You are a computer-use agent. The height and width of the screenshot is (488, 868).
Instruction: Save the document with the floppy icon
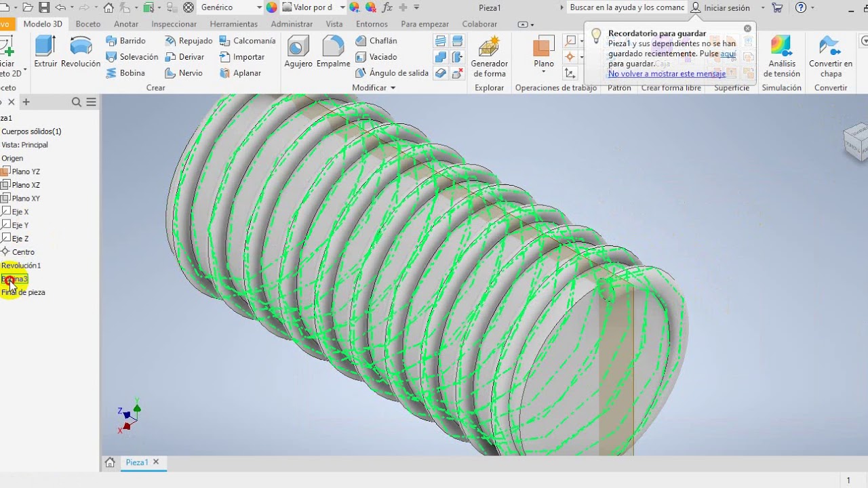click(44, 7)
